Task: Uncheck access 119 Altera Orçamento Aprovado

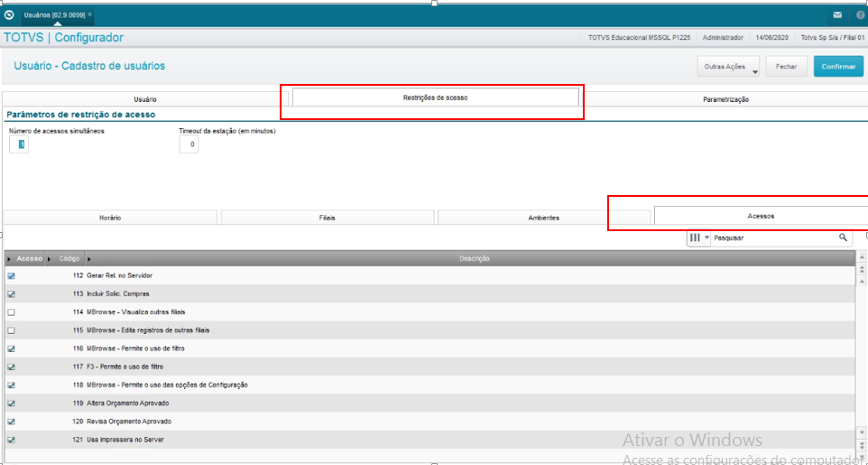Action: pyautogui.click(x=11, y=404)
